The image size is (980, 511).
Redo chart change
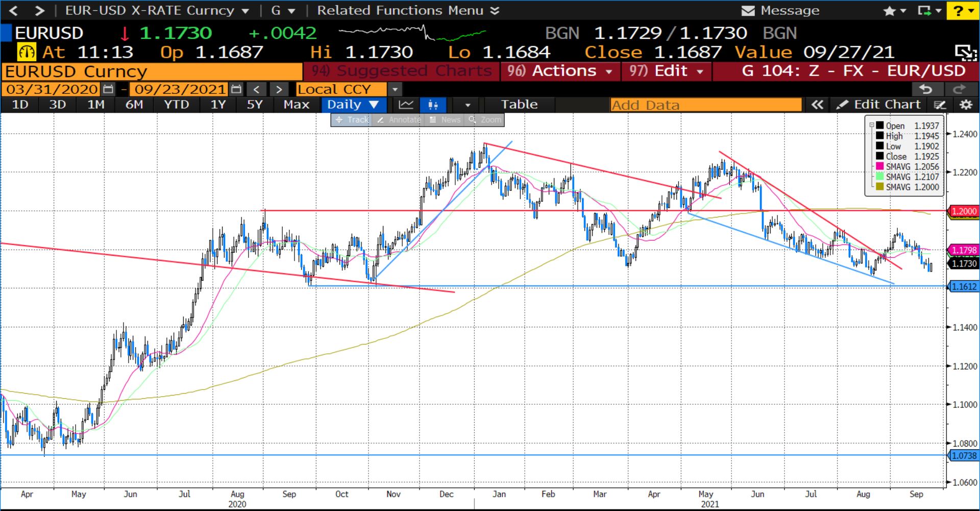[x=960, y=89]
